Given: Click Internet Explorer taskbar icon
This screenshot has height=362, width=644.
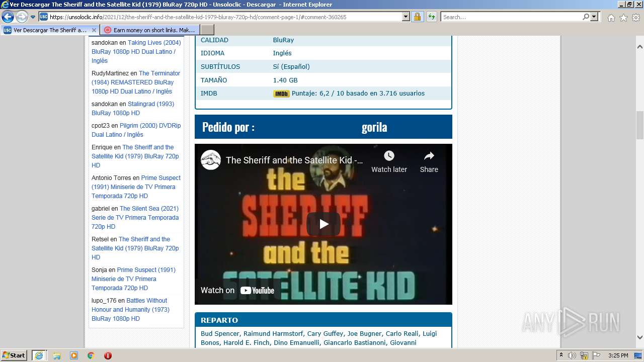Looking at the screenshot, I should 39,355.
